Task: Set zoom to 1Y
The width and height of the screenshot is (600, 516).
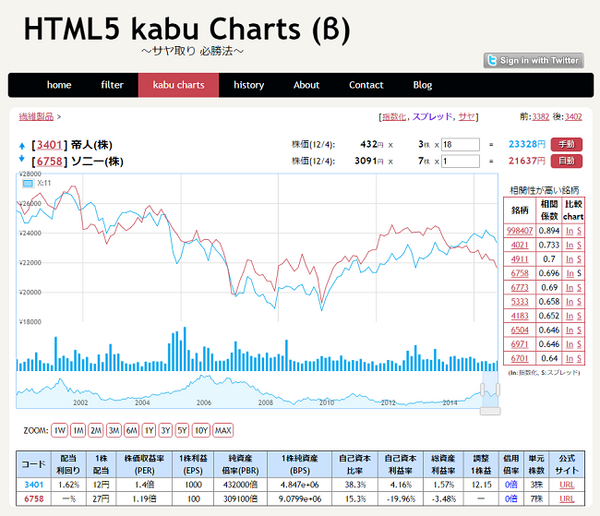Action: point(149,431)
